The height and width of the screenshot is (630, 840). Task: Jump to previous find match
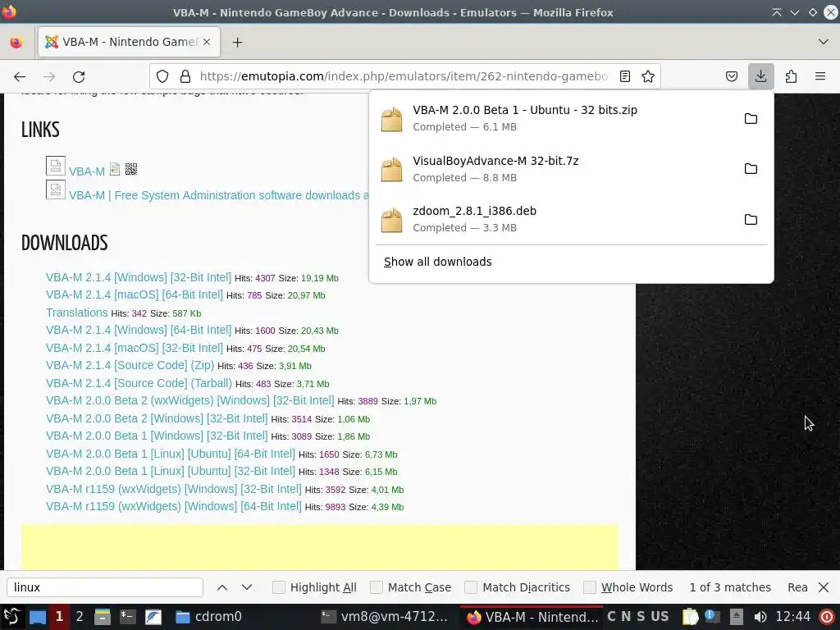(222, 587)
